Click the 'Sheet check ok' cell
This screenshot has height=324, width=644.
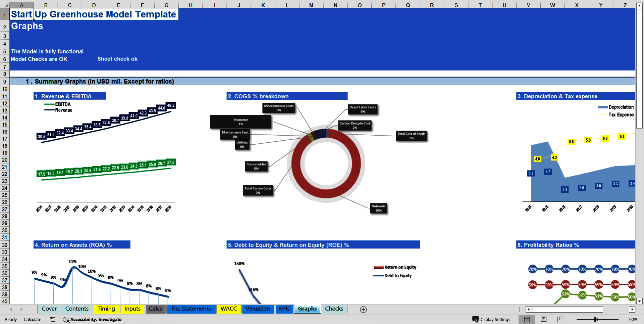[x=117, y=59]
